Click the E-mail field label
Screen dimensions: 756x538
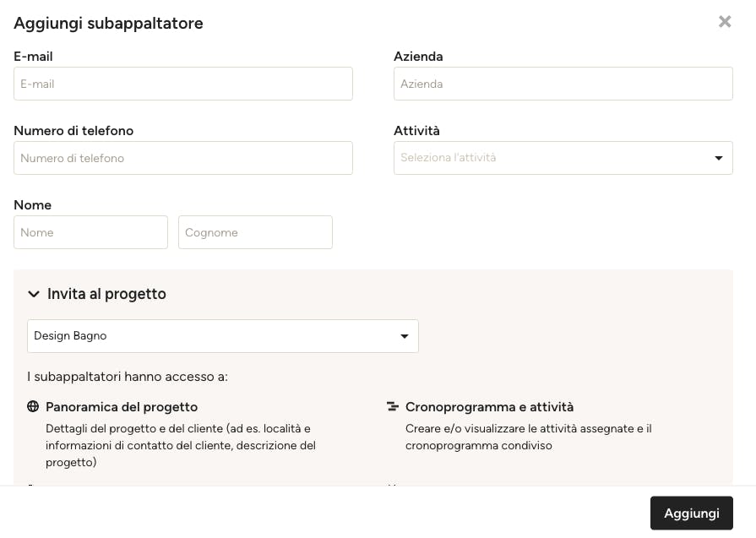tap(33, 57)
